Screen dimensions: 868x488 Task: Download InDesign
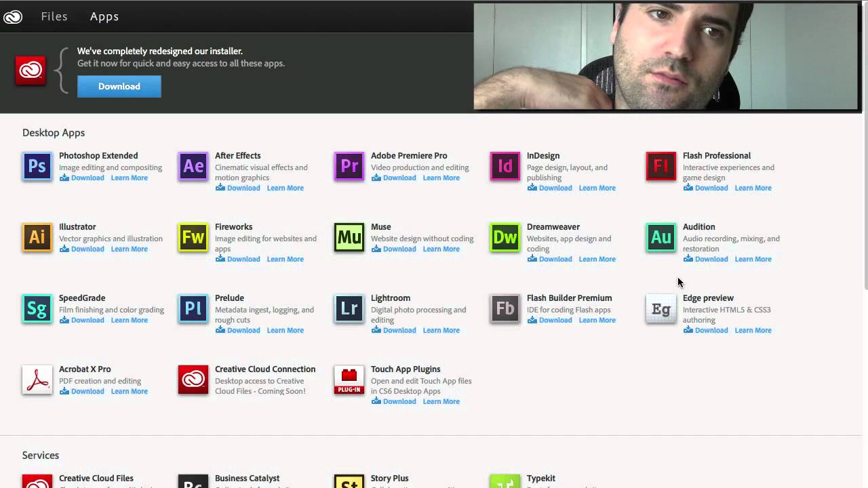(x=550, y=188)
